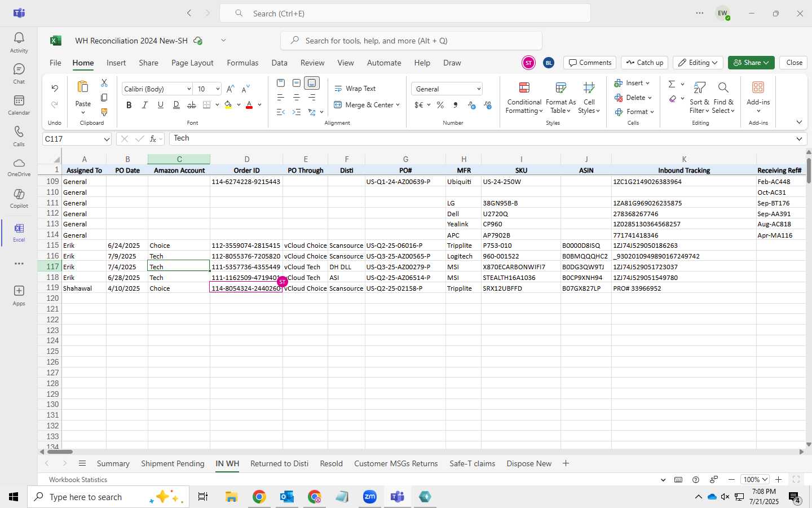Increase font size with larger A icon

(230, 89)
